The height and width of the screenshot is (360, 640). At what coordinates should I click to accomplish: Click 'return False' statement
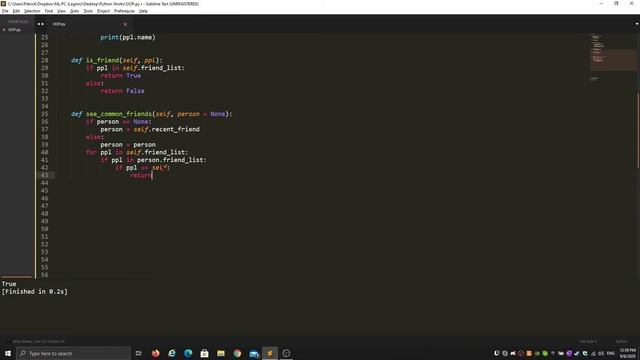(x=122, y=91)
